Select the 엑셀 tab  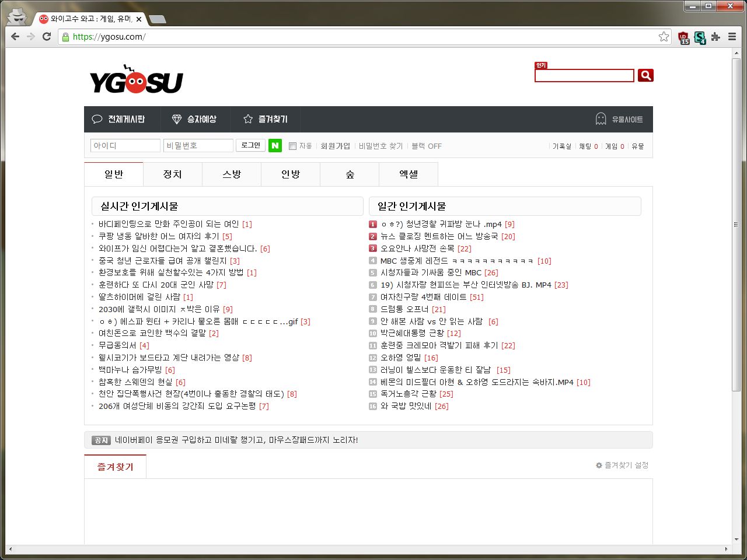[409, 174]
